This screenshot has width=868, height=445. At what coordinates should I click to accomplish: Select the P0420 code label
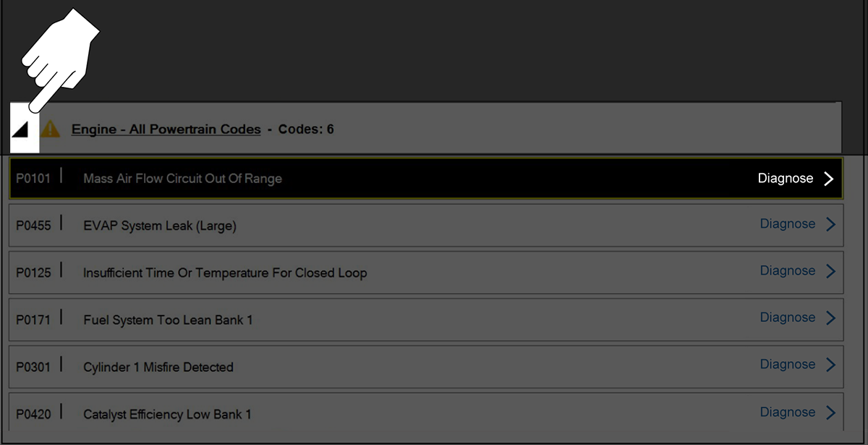(33, 415)
